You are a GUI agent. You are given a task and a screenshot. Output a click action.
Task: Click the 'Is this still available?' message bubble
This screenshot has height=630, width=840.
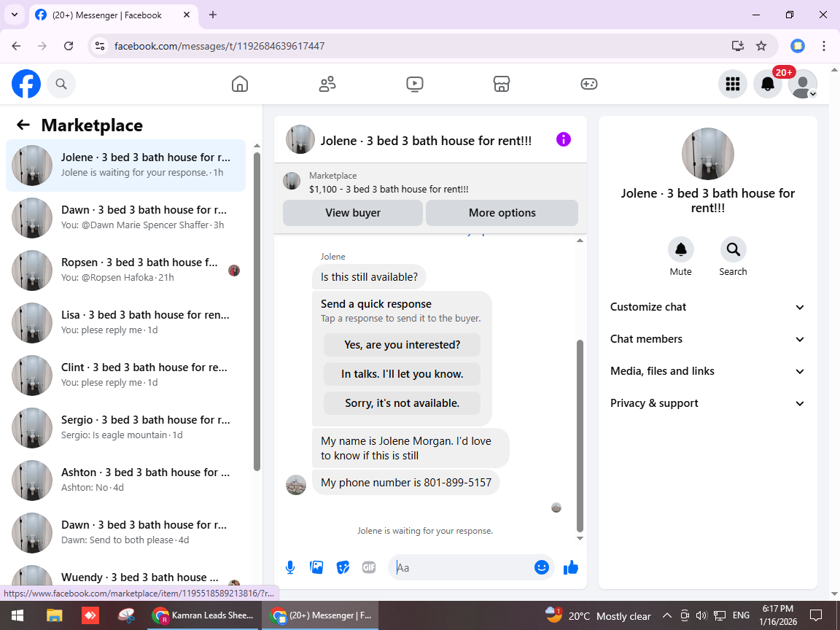pyautogui.click(x=369, y=277)
